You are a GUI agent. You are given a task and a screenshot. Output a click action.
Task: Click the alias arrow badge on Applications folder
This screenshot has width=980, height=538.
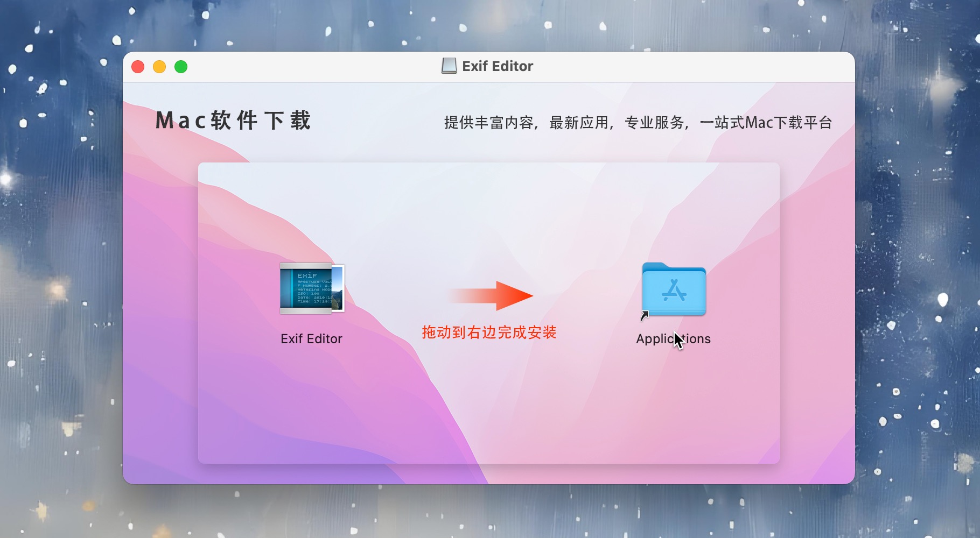[x=645, y=316]
